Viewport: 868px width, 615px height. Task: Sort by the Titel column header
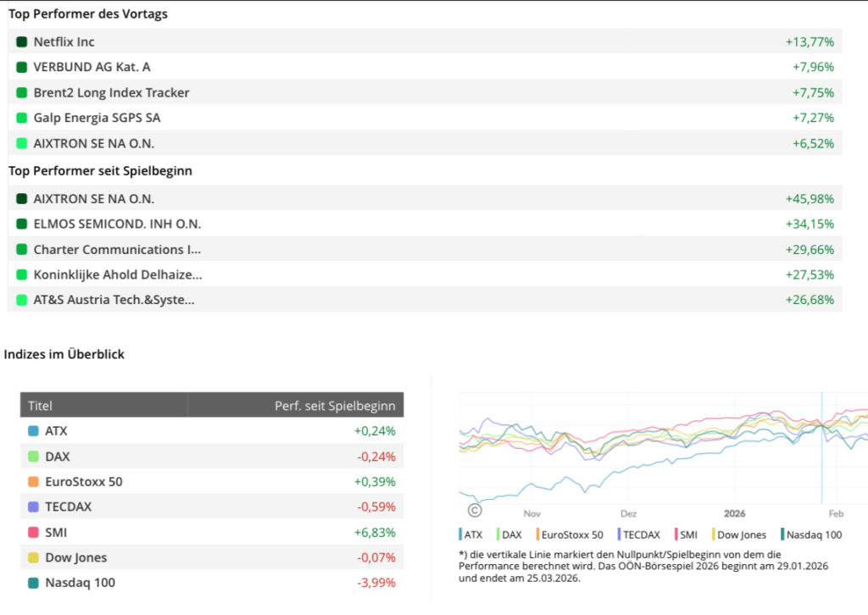40,405
